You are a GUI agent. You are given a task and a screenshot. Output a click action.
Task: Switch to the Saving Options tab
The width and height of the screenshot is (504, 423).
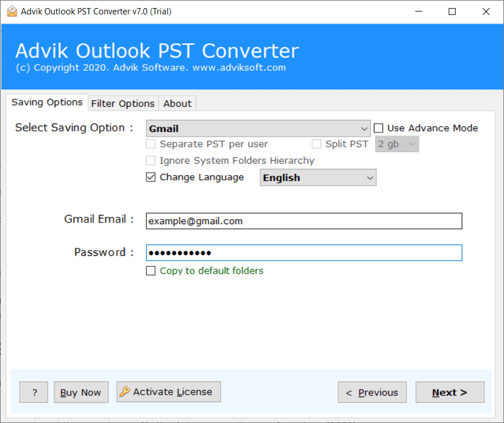point(47,102)
